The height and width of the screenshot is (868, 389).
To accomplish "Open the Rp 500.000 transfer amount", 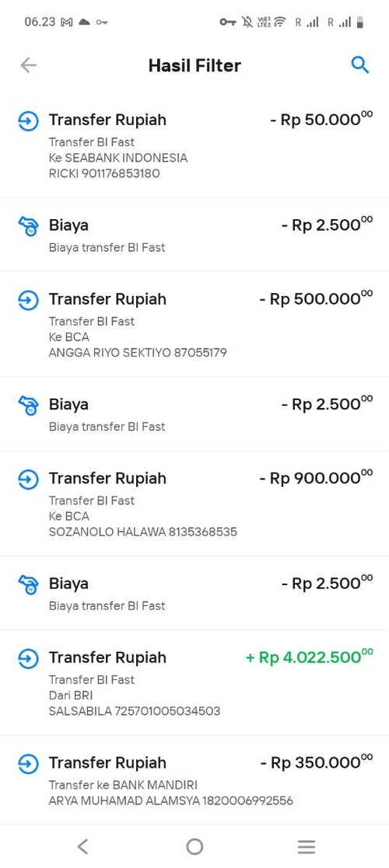I will coord(316,299).
